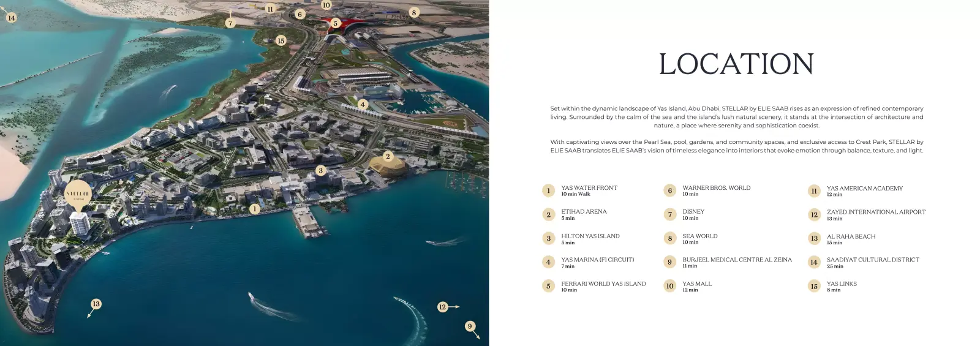Click legend badge 1 beside Yas Water Front

pos(548,190)
